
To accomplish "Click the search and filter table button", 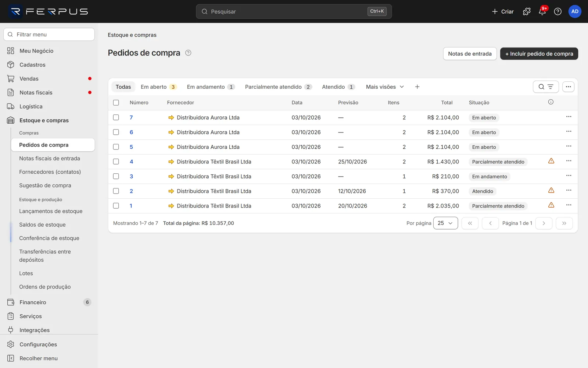I will 546,87.
